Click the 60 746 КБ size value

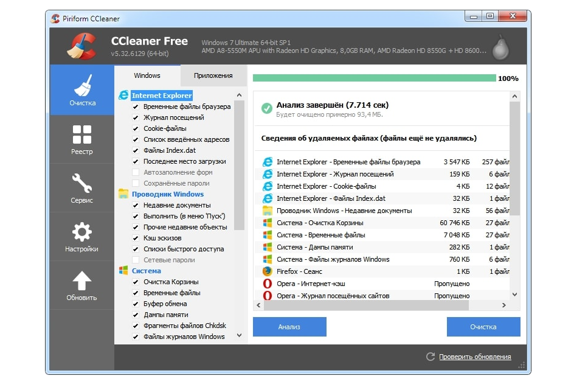tap(454, 223)
